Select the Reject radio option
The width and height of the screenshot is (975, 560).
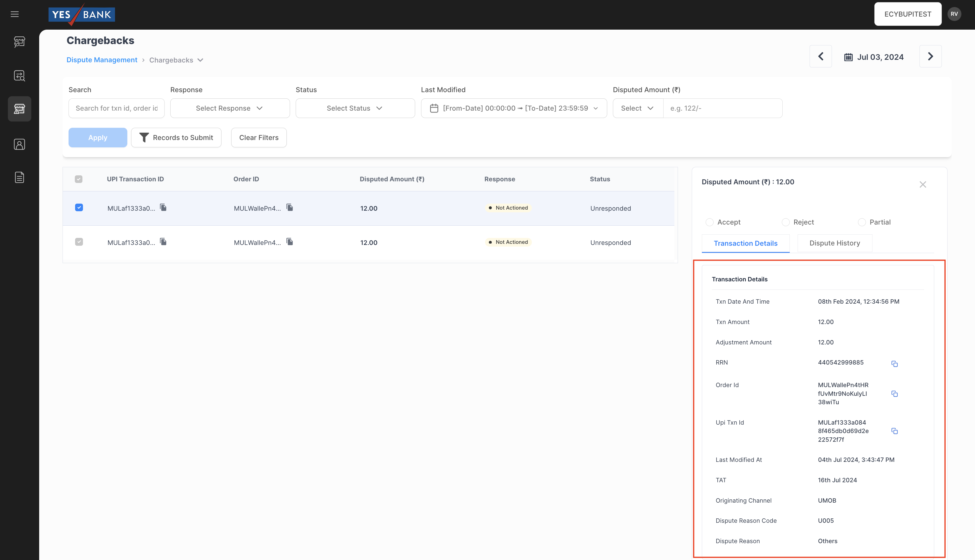(x=785, y=222)
